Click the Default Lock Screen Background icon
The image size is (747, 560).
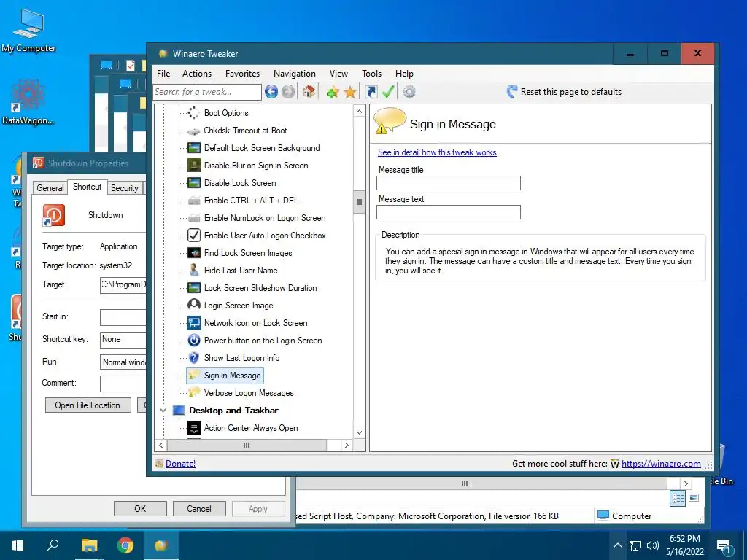194,147
